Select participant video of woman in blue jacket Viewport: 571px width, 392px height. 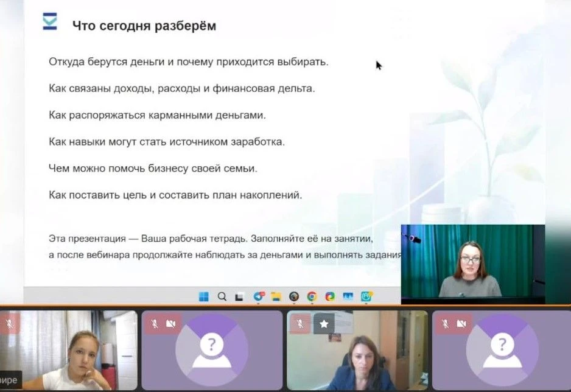357,350
